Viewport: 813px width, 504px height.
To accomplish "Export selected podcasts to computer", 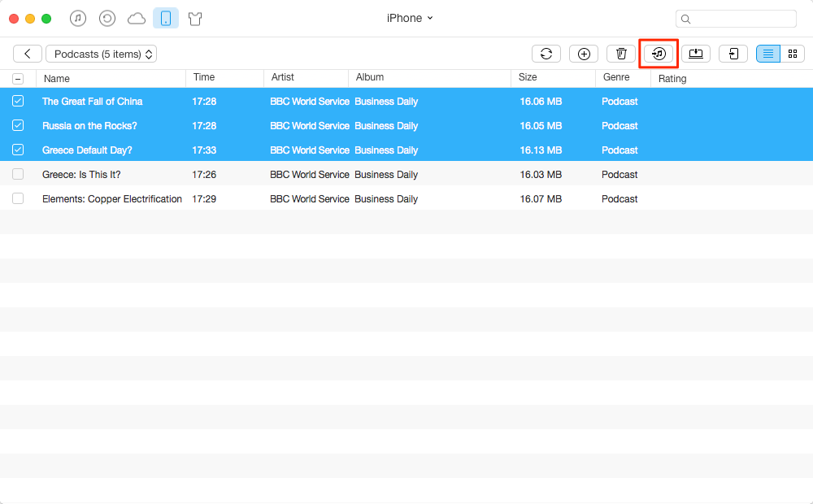I will click(696, 54).
